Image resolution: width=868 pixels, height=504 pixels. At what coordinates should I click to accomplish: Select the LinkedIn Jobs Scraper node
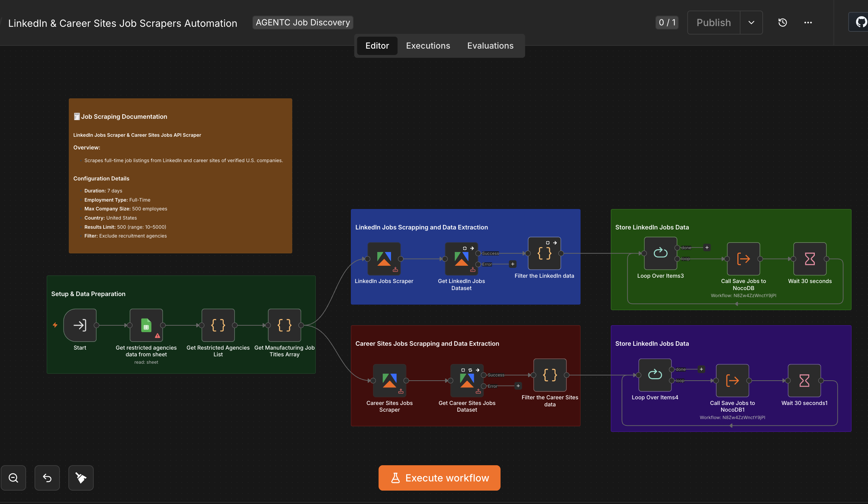tap(384, 259)
